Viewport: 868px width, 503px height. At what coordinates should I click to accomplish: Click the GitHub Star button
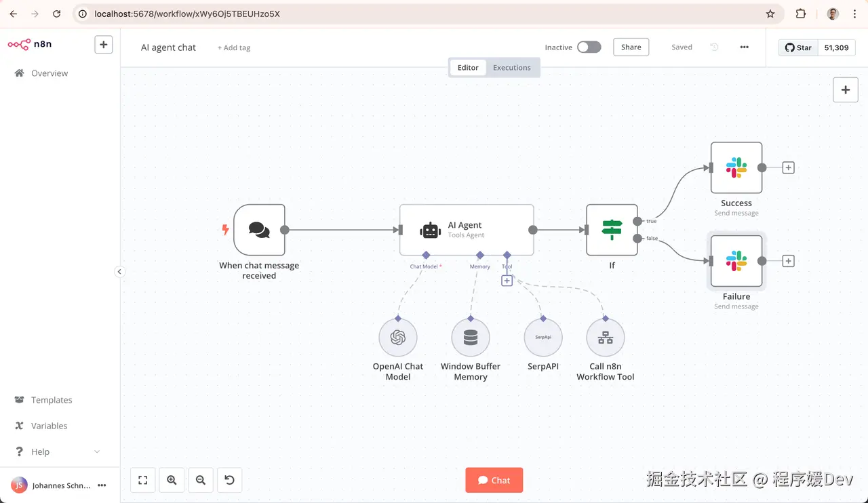(x=798, y=47)
